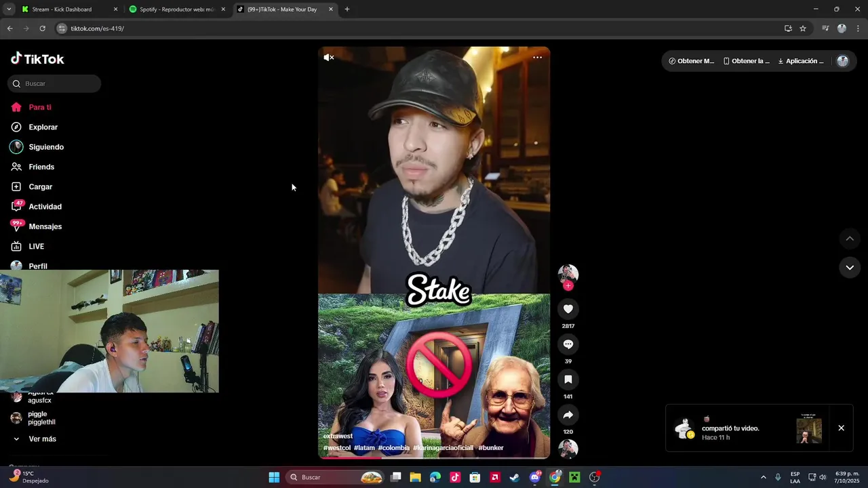This screenshot has height=488, width=868.
Task: Bookmark this page with the star icon
Action: (x=803, y=28)
